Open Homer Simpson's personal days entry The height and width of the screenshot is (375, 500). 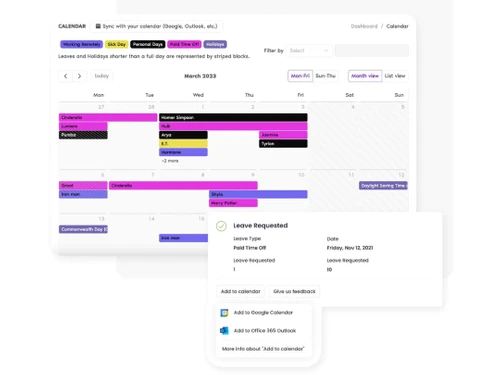coord(233,117)
